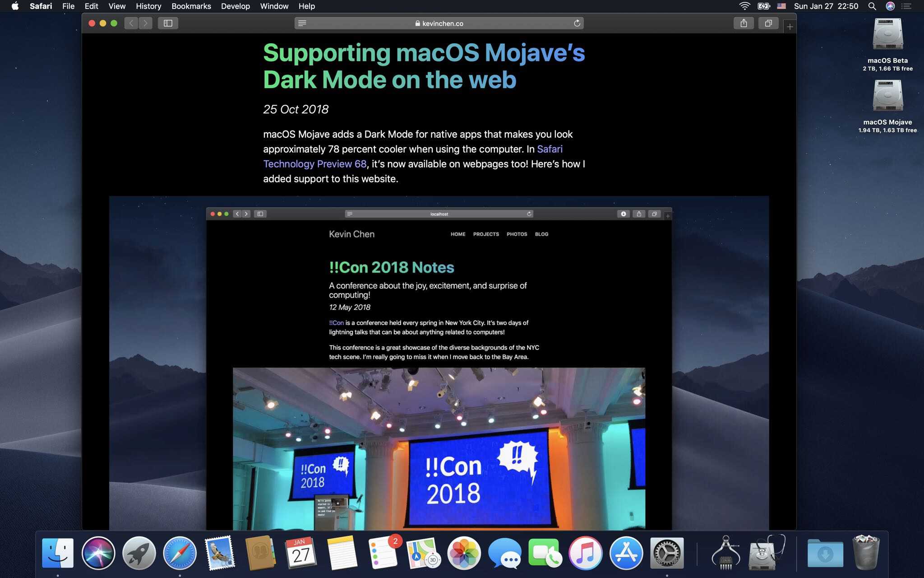
Task: Open Notification Center from the menu bar
Action: (907, 6)
